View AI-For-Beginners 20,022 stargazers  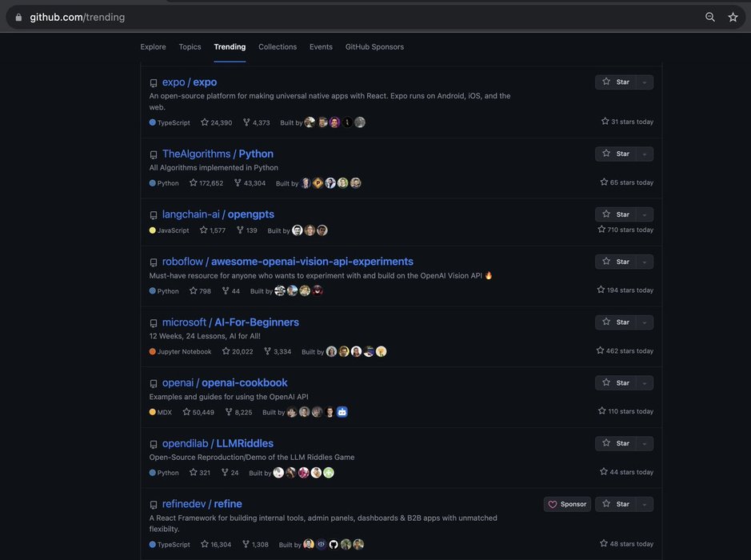[x=238, y=352]
